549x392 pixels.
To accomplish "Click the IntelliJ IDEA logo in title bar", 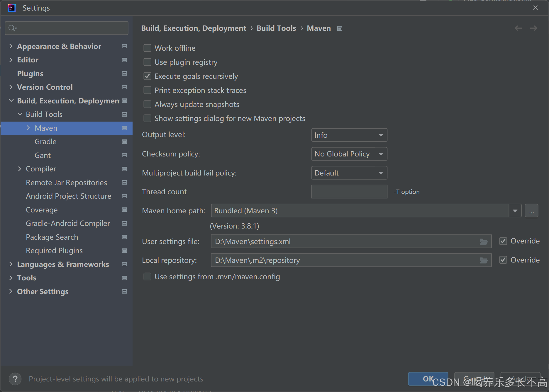I will pos(12,8).
